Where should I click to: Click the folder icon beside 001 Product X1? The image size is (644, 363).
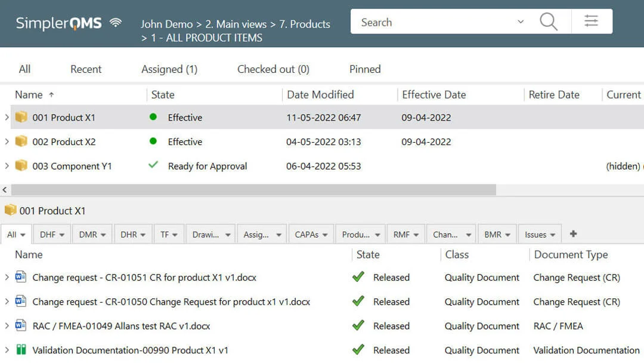click(21, 117)
